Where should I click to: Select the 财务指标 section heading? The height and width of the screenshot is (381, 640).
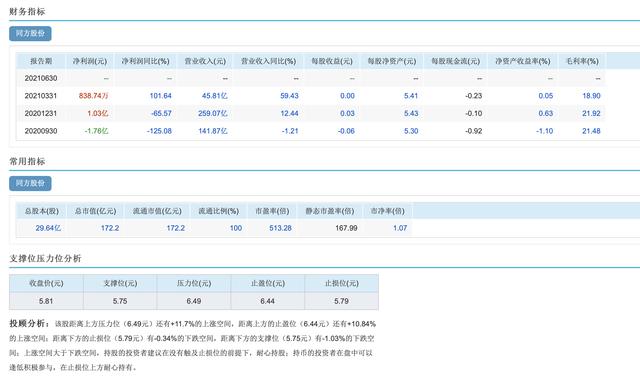click(27, 11)
